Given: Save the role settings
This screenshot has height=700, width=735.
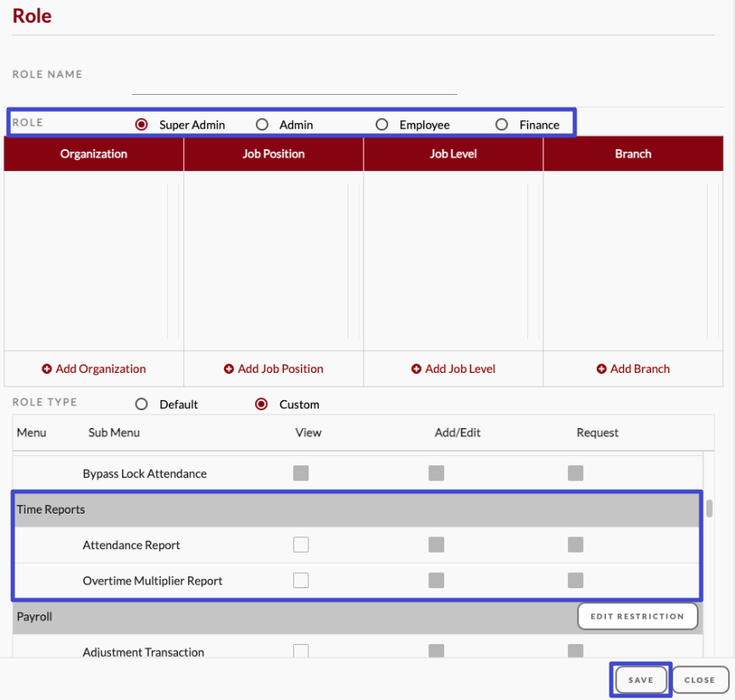Looking at the screenshot, I should click(x=641, y=680).
